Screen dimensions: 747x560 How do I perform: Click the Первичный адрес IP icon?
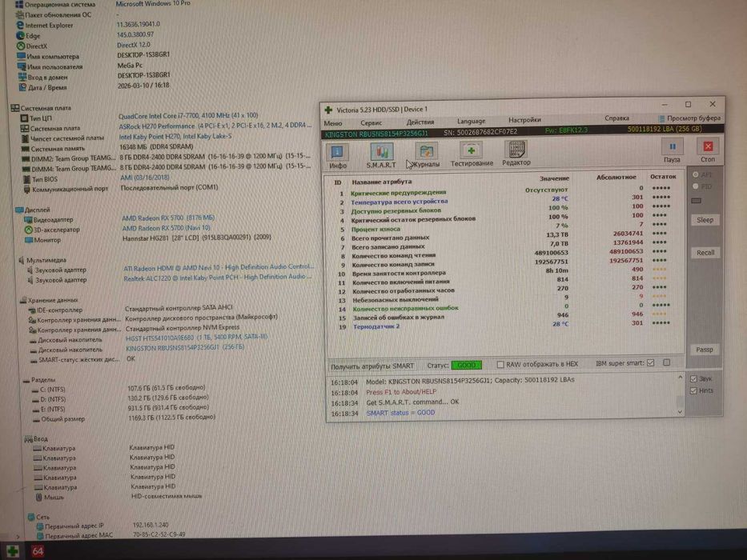pos(41,526)
